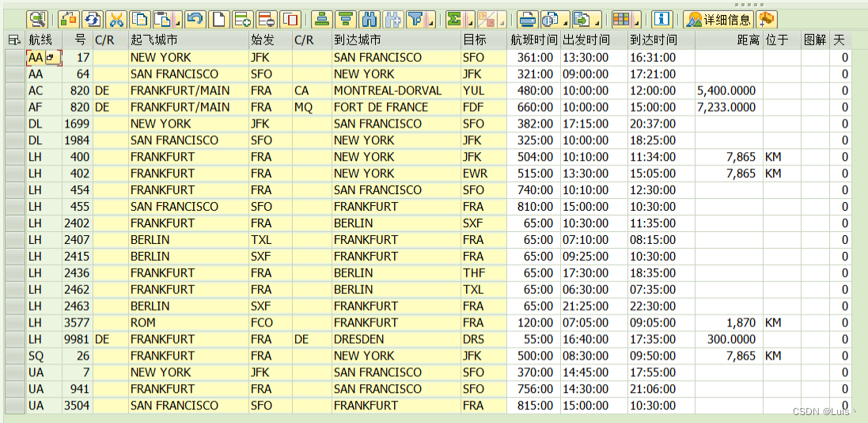Select row of AC 820 via row selector
The image size is (868, 423).
15,91
